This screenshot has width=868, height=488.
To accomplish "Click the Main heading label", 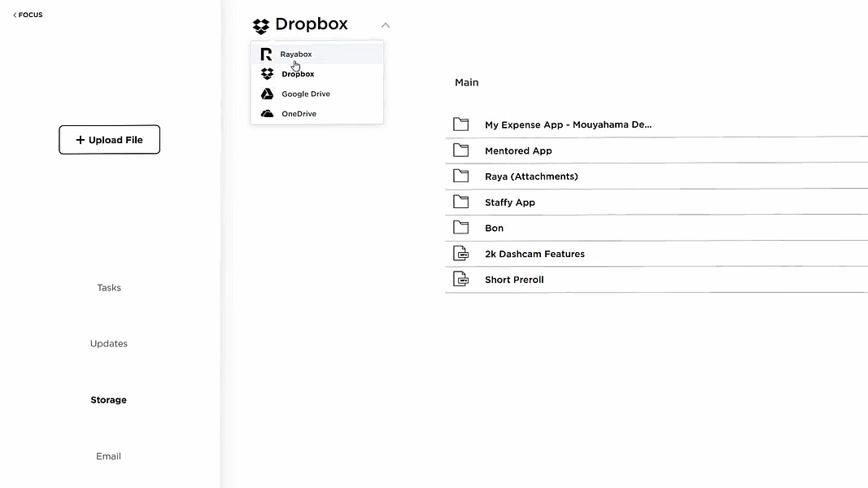I will (x=467, y=82).
